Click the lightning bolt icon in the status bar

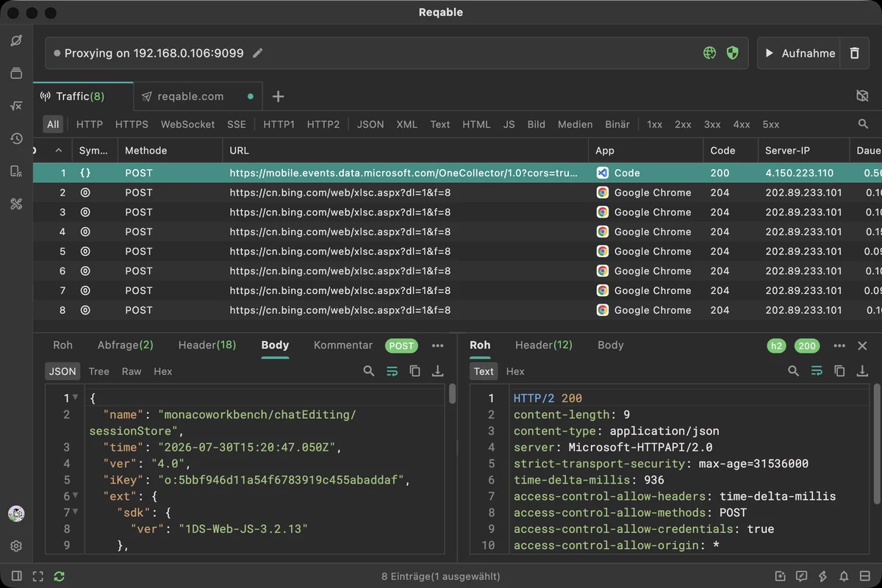click(x=823, y=576)
